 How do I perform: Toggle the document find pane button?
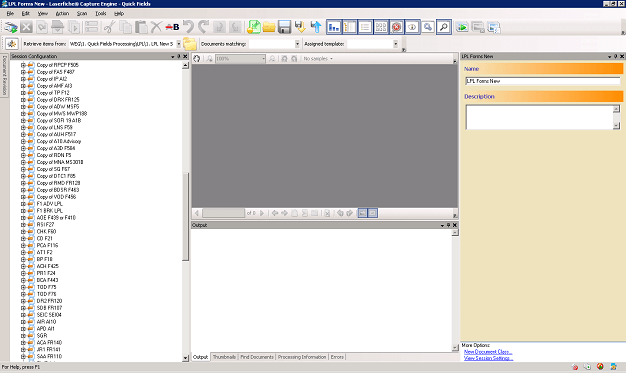click(x=428, y=27)
